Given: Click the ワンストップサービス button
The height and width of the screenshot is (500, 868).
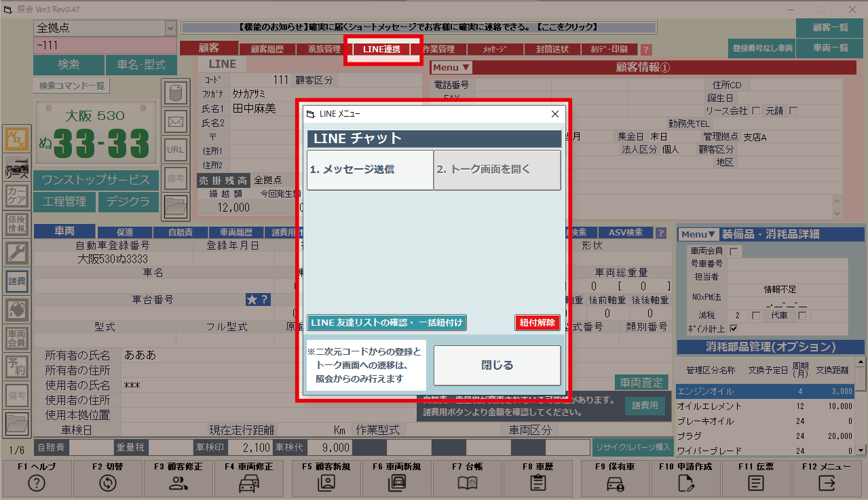Looking at the screenshot, I should coord(96,180).
